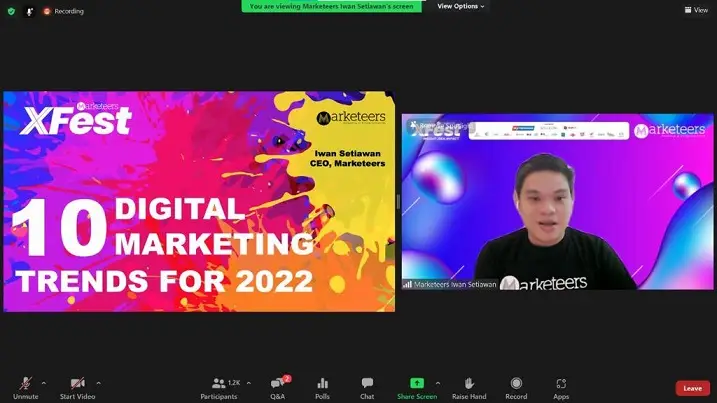Leave the meeting

pyautogui.click(x=693, y=388)
